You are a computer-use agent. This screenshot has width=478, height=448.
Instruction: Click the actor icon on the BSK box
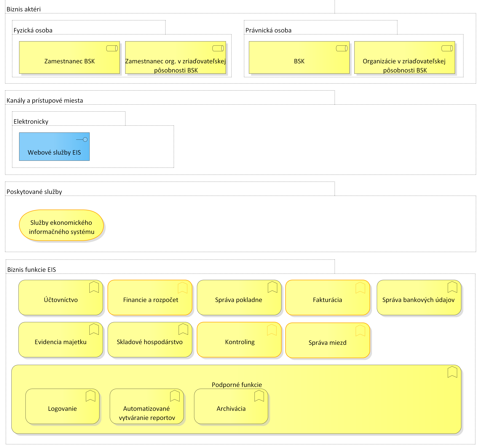click(x=342, y=48)
